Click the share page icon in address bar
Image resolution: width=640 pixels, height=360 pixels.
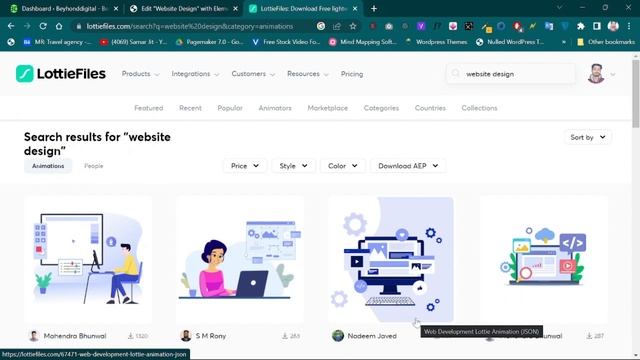coord(337,26)
